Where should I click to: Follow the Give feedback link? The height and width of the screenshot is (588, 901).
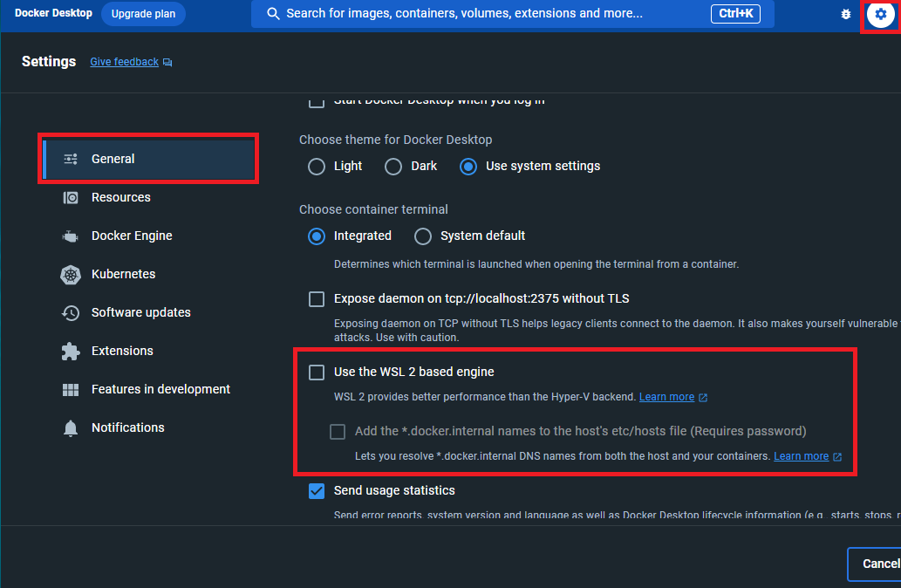click(124, 62)
